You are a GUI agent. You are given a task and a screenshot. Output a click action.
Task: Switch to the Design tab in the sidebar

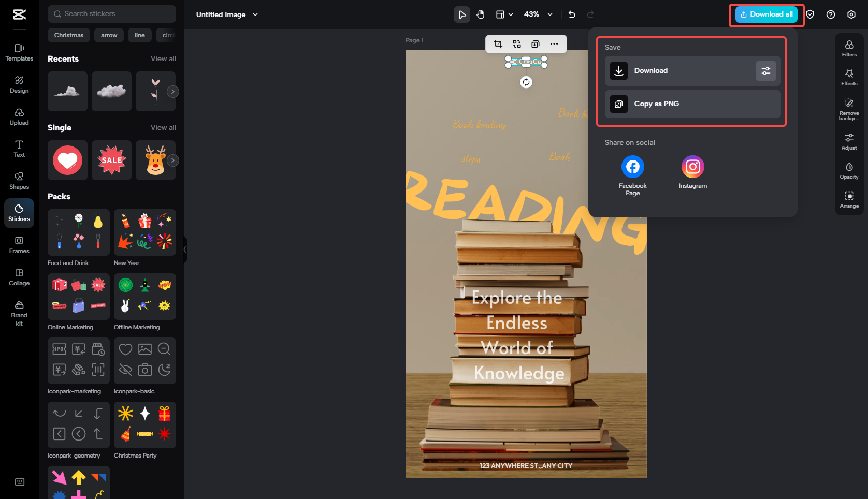coord(19,84)
